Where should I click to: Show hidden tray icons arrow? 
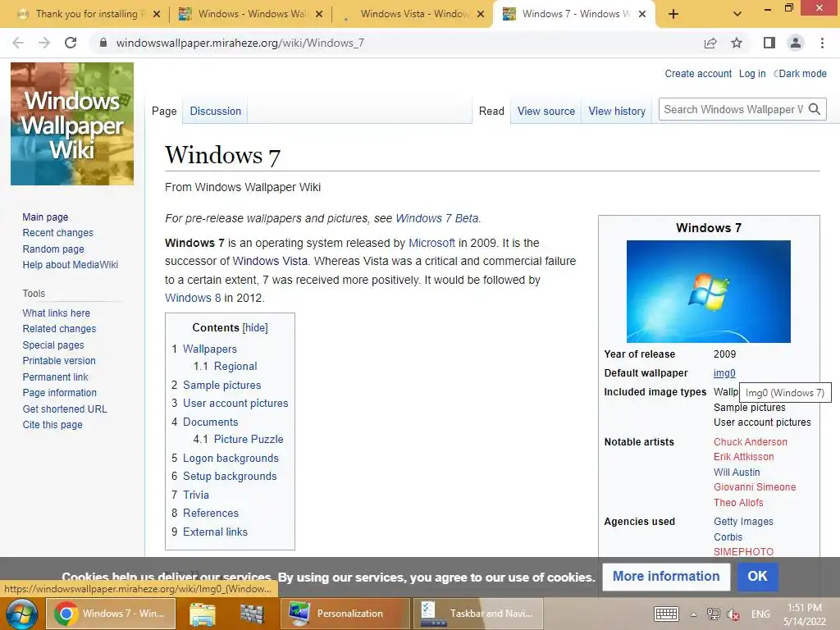coord(693,614)
